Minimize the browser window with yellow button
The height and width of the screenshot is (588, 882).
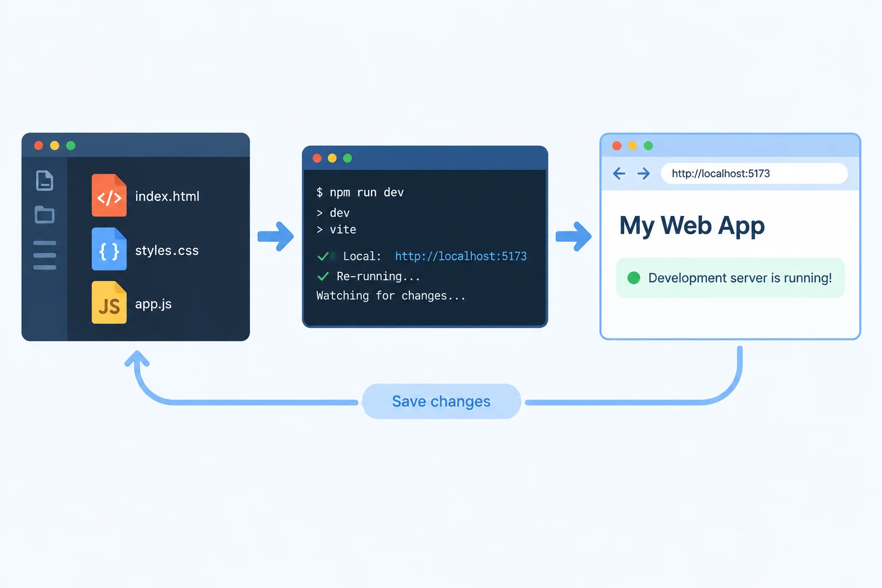point(633,146)
